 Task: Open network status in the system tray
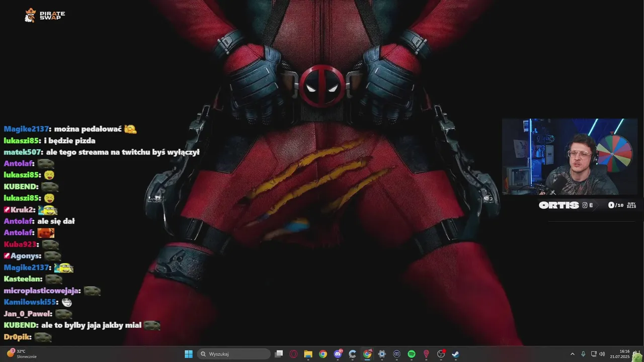(594, 354)
